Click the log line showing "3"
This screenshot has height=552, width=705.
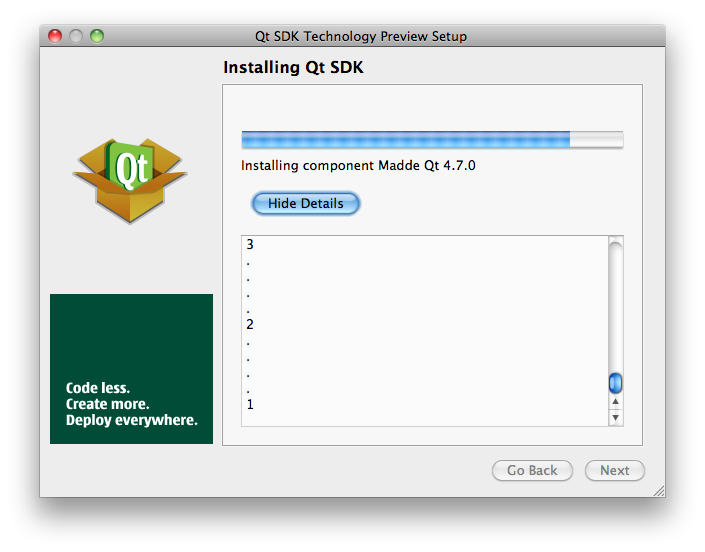(250, 244)
